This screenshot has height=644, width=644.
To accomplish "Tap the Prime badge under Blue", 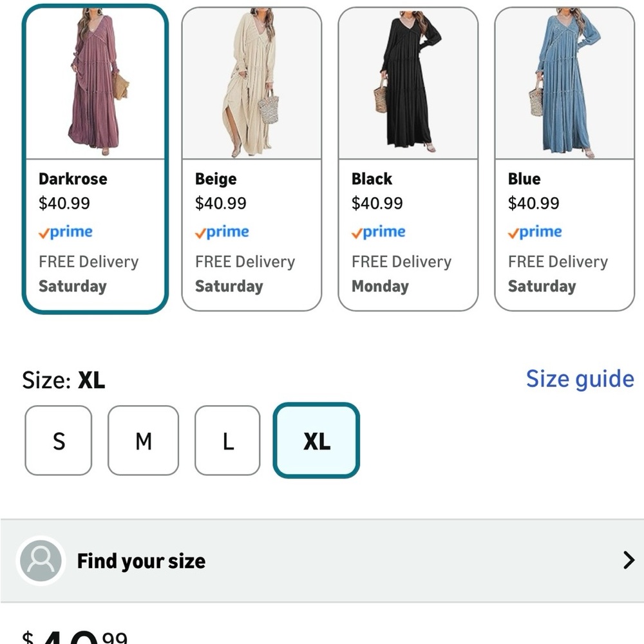I will click(535, 232).
